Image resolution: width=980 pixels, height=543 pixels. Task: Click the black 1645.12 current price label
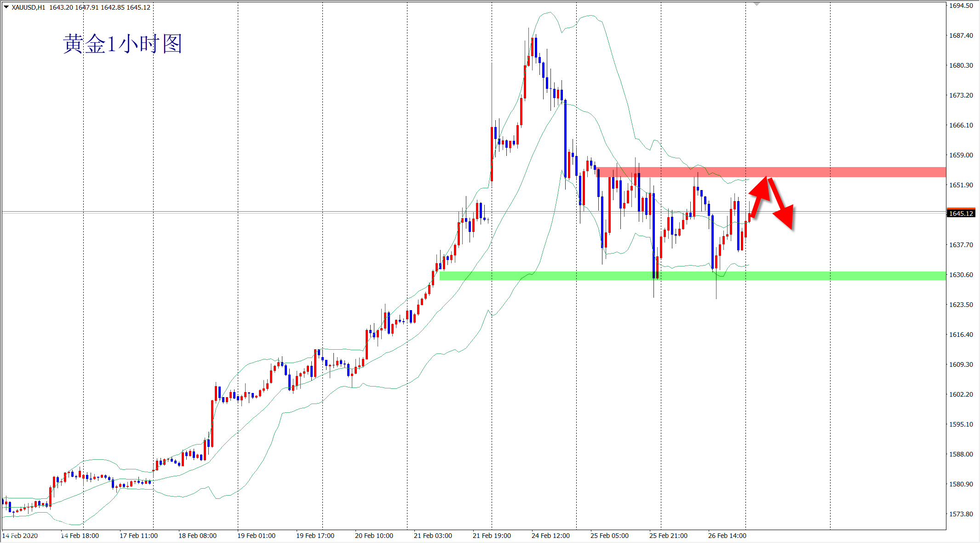pos(961,214)
